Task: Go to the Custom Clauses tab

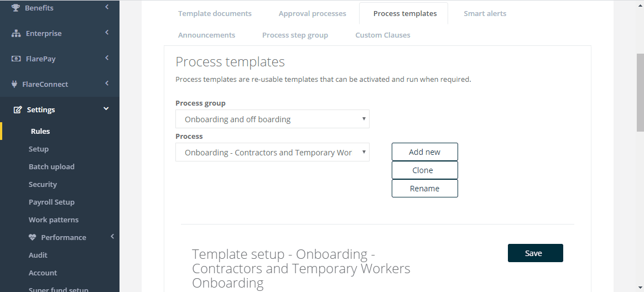Action: (383, 35)
